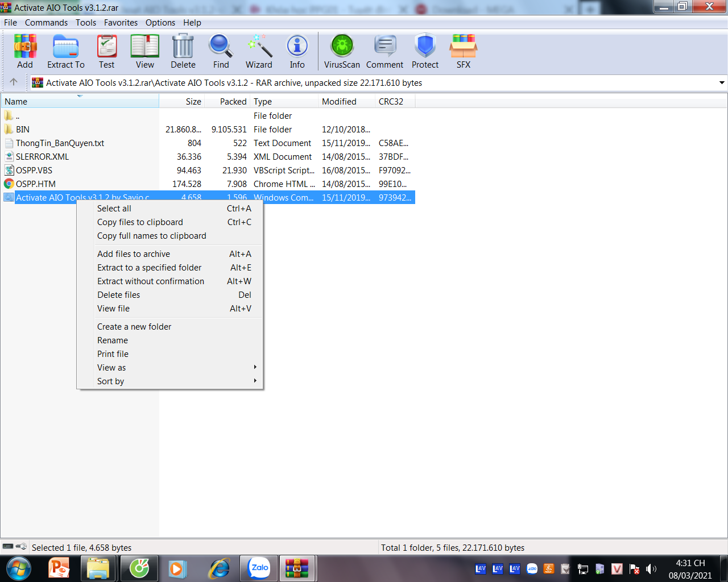Open Internet Explorer from taskbar

(x=220, y=568)
